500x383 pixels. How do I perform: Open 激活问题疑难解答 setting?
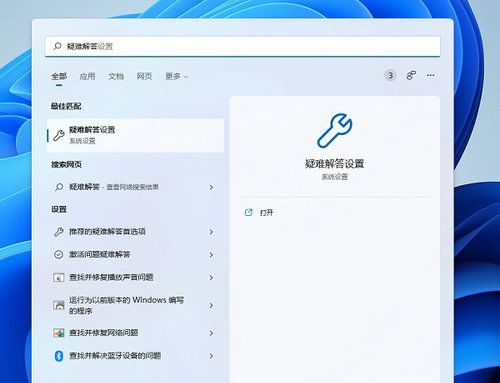pos(135,255)
